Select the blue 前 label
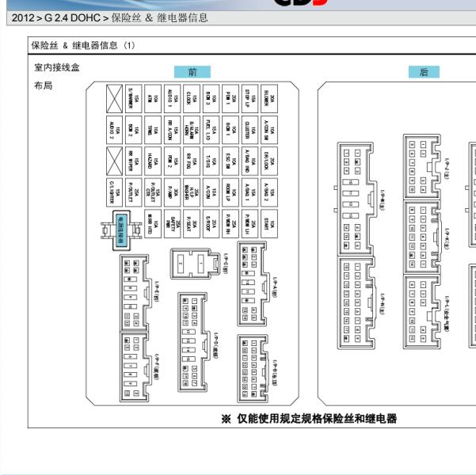 point(192,72)
